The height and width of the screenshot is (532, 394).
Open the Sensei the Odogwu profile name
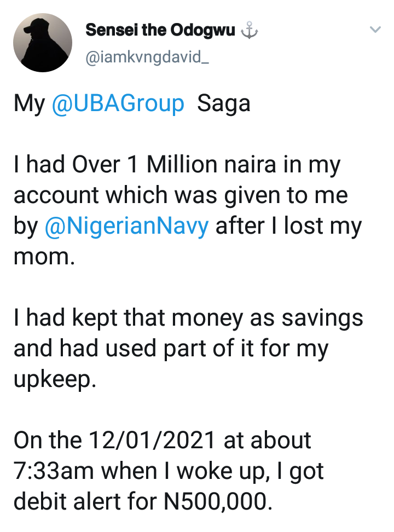[160, 30]
